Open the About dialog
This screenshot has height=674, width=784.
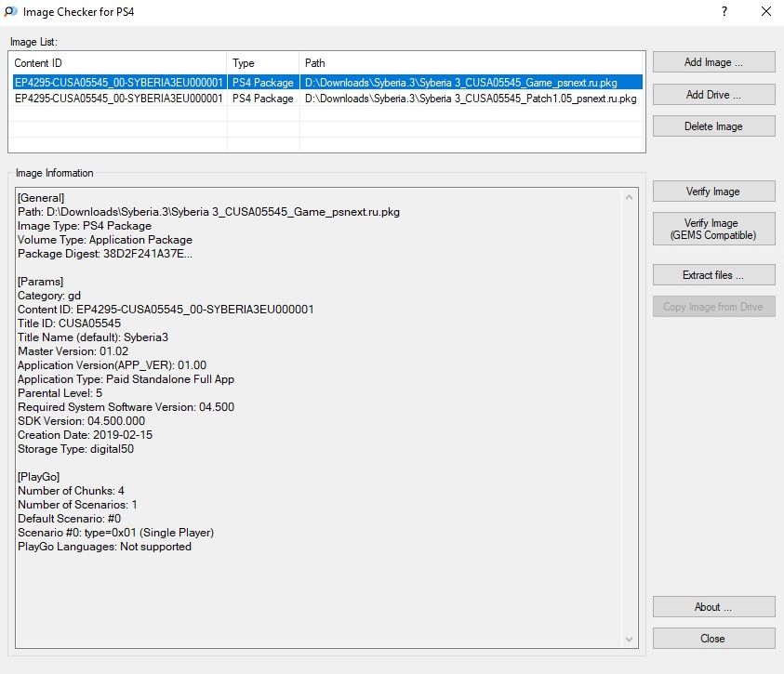pos(713,606)
